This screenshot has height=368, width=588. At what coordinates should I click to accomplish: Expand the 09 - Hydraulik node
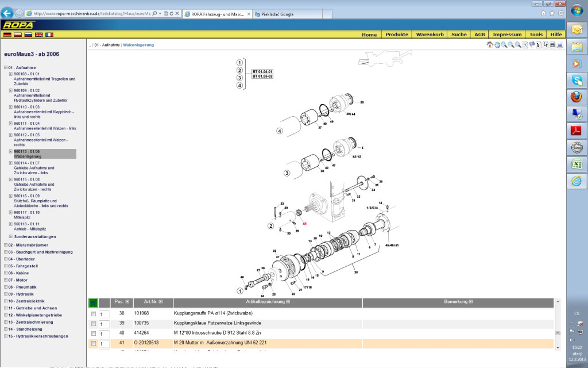click(x=6, y=294)
